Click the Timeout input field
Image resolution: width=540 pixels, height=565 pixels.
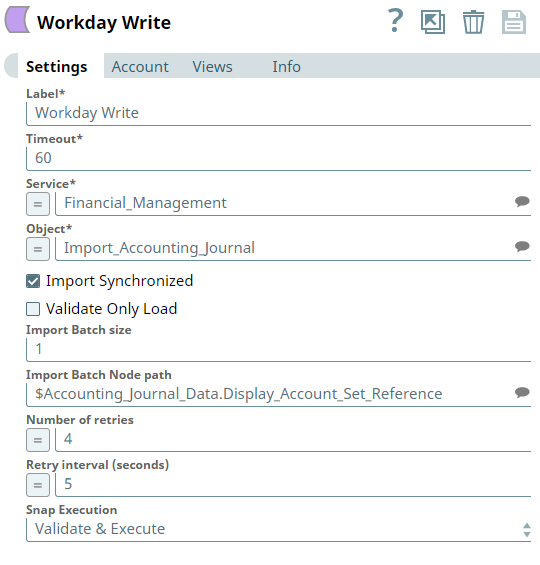pyautogui.click(x=278, y=159)
